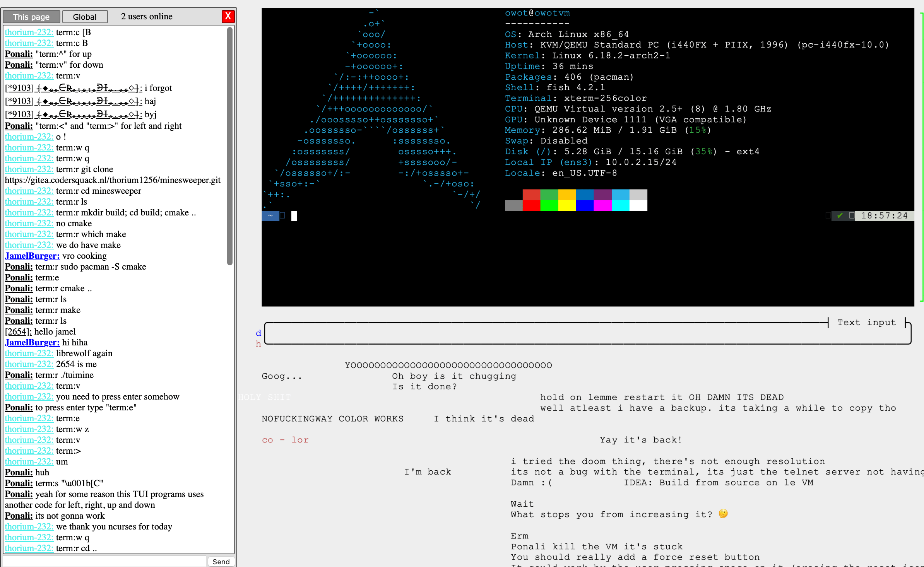The image size is (924, 567).
Task: Click the green checkmark in terminal prompt
Action: (x=840, y=216)
